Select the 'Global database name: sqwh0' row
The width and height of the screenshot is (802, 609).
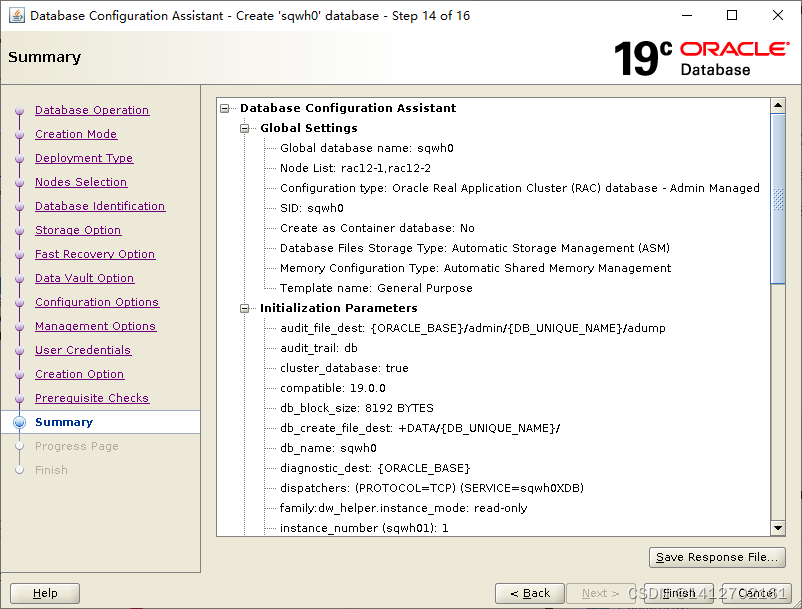[367, 148]
